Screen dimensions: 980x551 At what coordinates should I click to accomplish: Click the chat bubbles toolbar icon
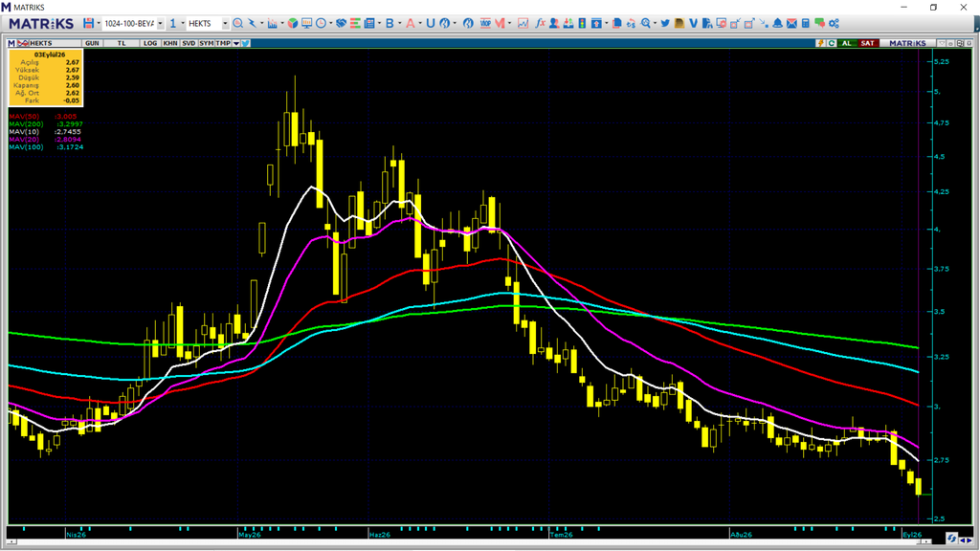819,23
